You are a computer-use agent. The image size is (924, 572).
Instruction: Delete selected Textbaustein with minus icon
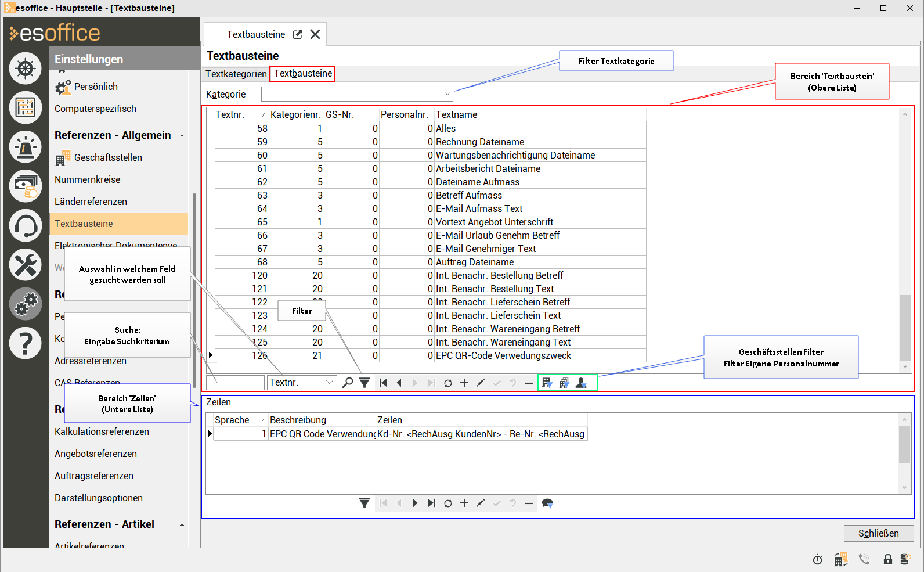click(x=529, y=383)
